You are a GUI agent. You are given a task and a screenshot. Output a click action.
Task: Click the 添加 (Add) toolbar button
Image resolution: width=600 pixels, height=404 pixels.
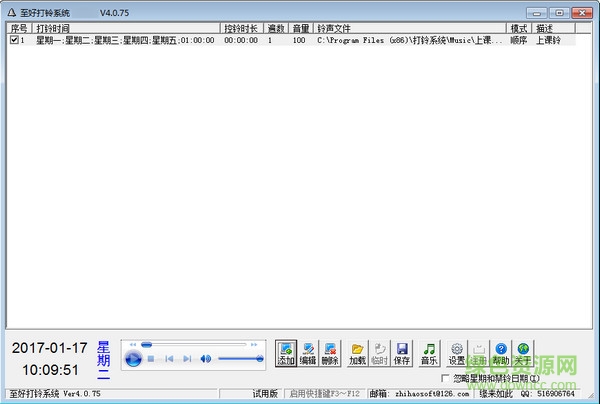[x=286, y=354]
